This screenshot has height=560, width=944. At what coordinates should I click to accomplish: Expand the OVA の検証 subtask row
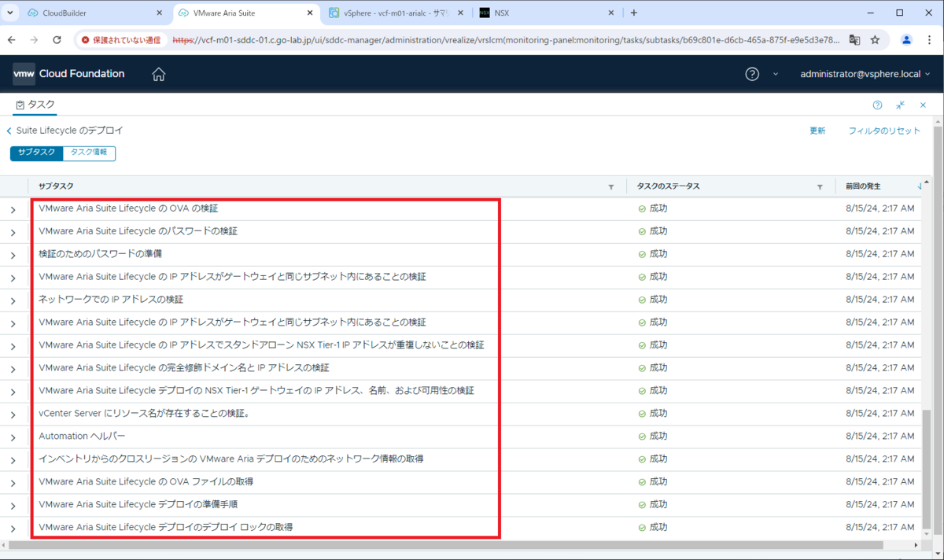[x=13, y=209]
